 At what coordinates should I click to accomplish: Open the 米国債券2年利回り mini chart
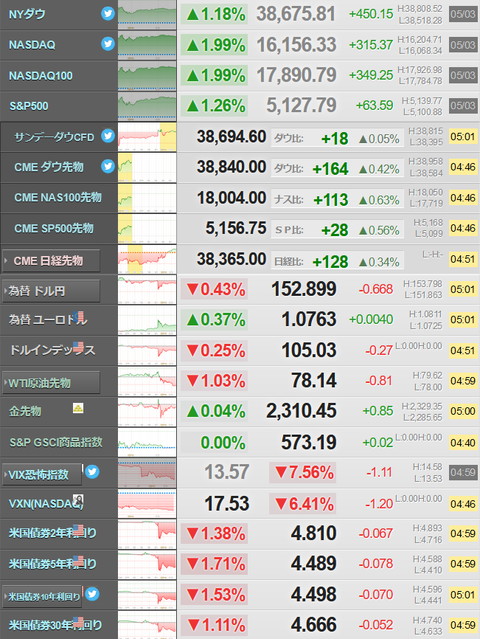click(147, 534)
